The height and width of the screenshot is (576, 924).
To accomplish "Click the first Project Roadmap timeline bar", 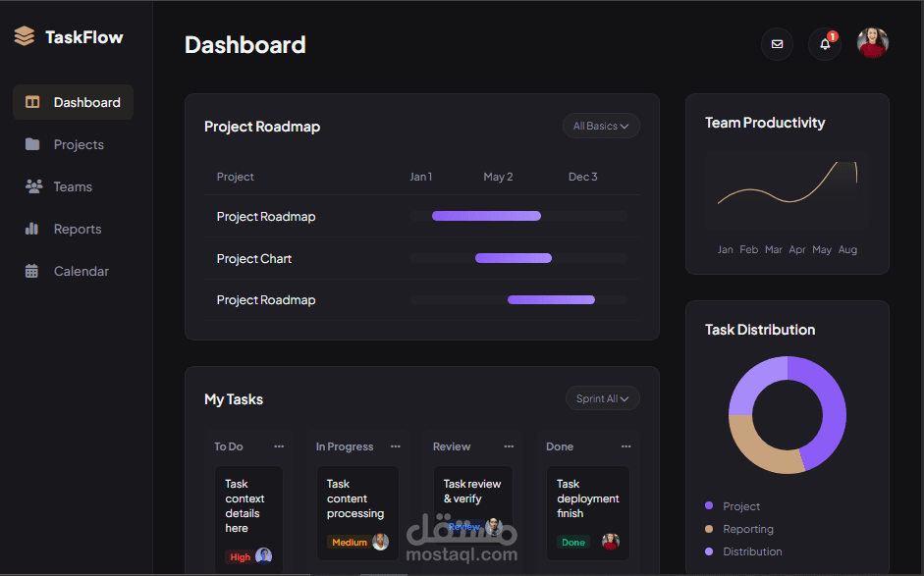I will [486, 216].
